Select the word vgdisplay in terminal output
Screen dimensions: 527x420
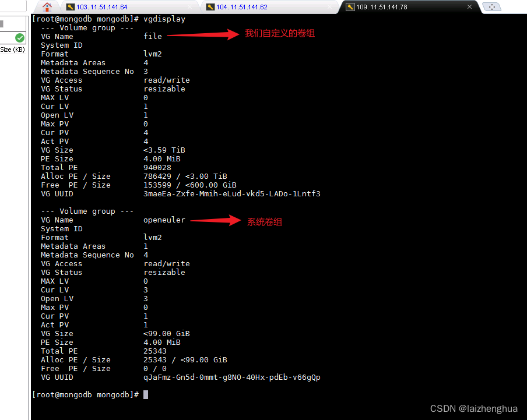pos(167,19)
